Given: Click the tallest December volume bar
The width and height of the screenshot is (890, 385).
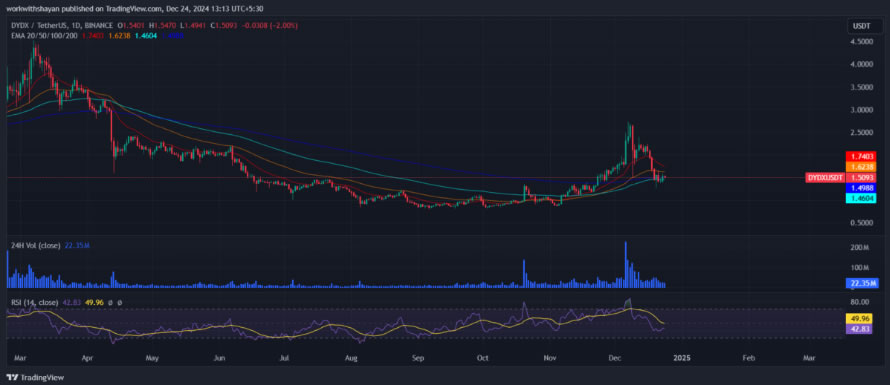Looking at the screenshot, I should pos(626,265).
